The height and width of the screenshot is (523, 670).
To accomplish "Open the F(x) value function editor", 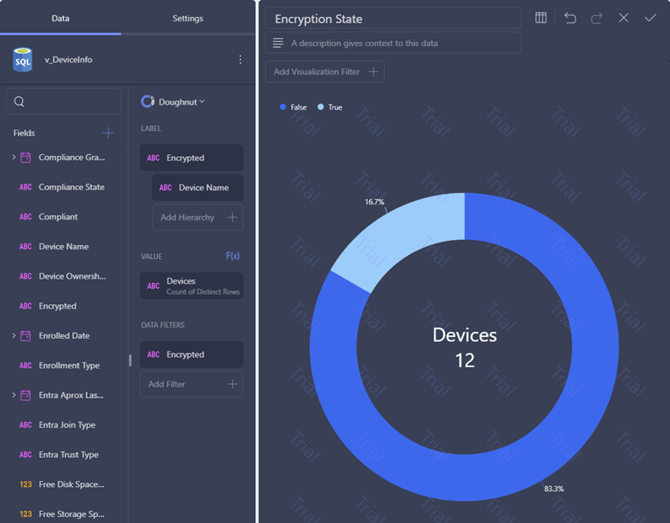I will pyautogui.click(x=232, y=256).
